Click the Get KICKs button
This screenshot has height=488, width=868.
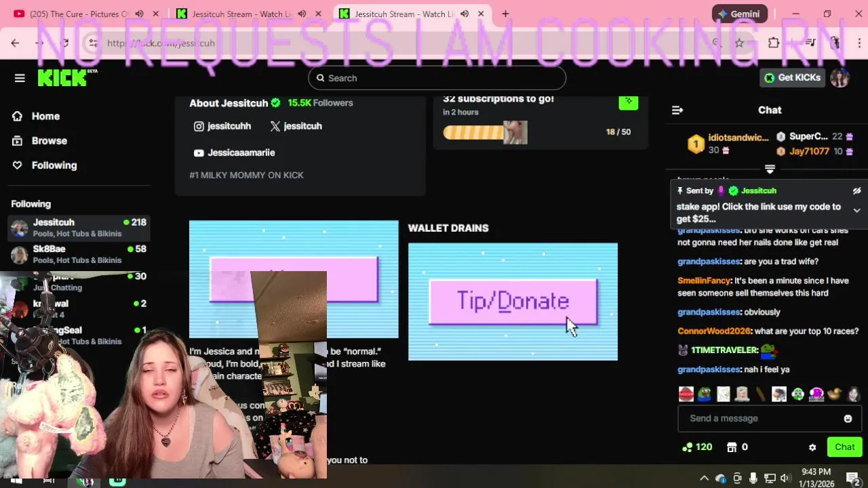point(793,78)
